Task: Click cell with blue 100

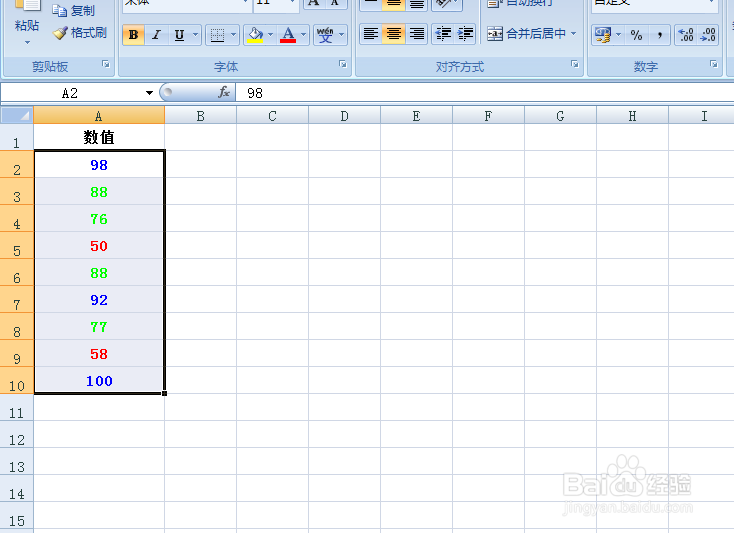Action: point(99,380)
